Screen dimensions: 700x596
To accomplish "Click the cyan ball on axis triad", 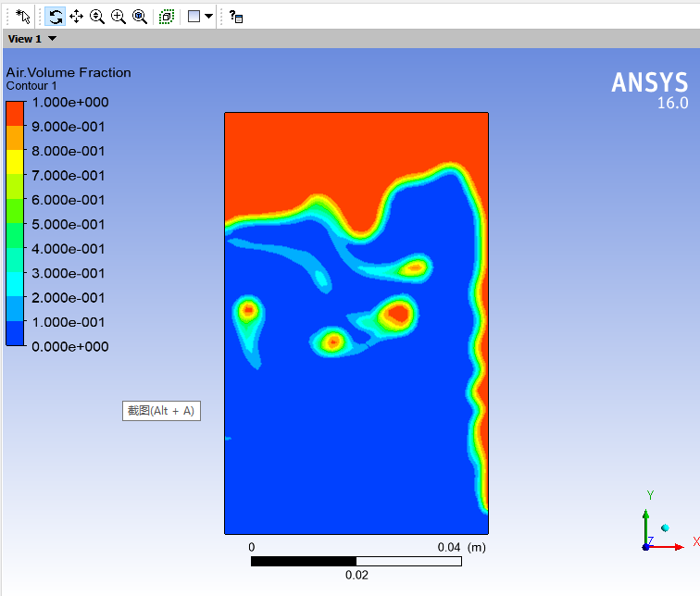I will click(665, 528).
